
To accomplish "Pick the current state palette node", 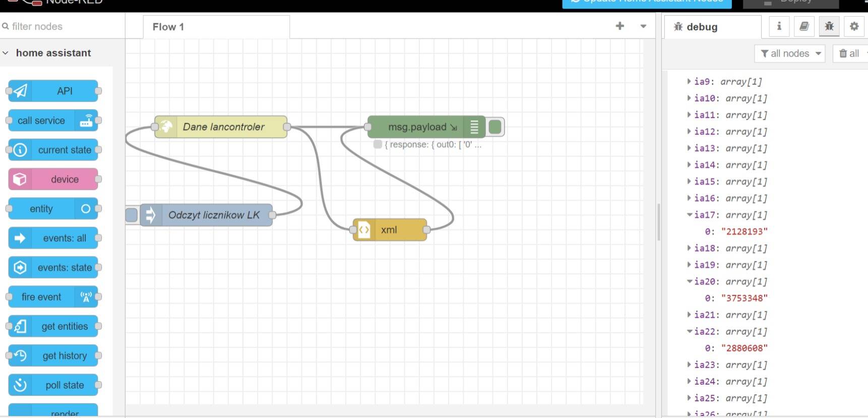I will pyautogui.click(x=53, y=150).
